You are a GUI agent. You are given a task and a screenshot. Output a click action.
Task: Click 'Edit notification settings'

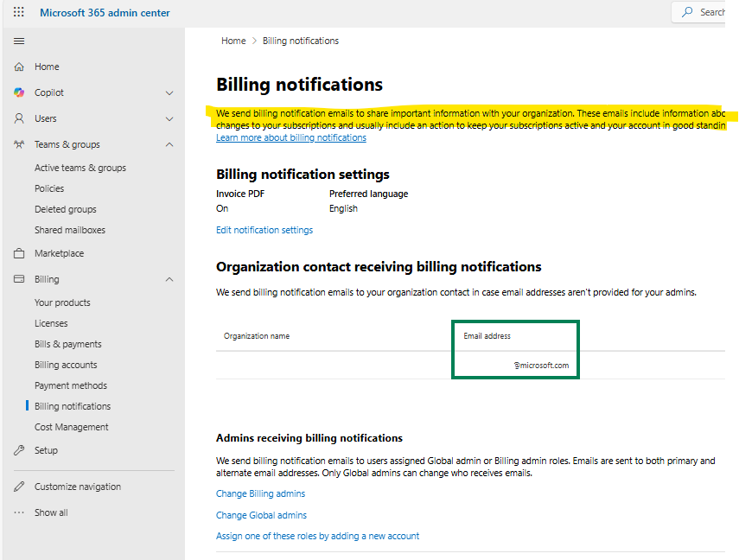[264, 229]
